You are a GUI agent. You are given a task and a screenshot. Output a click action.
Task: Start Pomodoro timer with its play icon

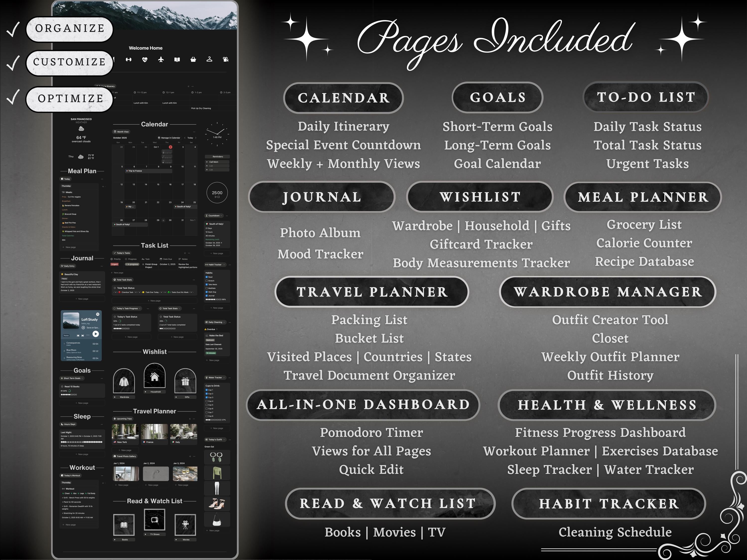[x=215, y=197]
